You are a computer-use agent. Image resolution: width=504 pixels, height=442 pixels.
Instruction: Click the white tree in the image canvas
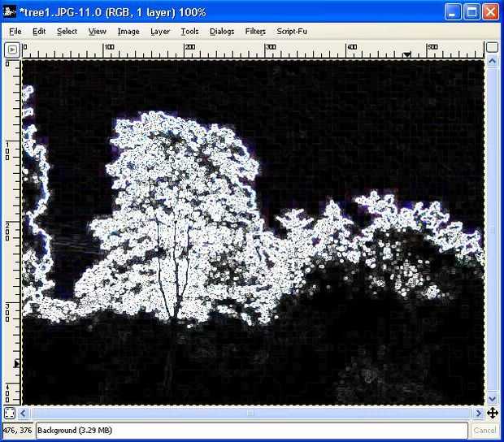coord(180,219)
